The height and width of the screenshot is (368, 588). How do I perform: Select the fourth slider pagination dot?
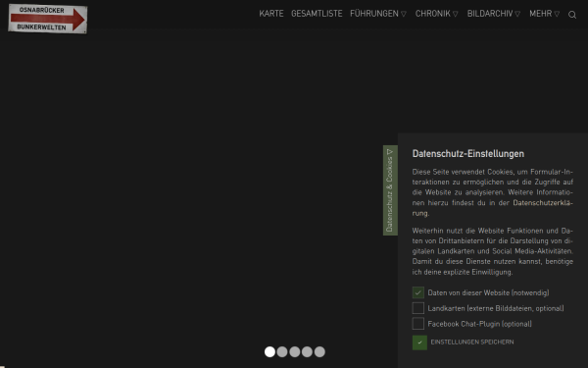(307, 352)
